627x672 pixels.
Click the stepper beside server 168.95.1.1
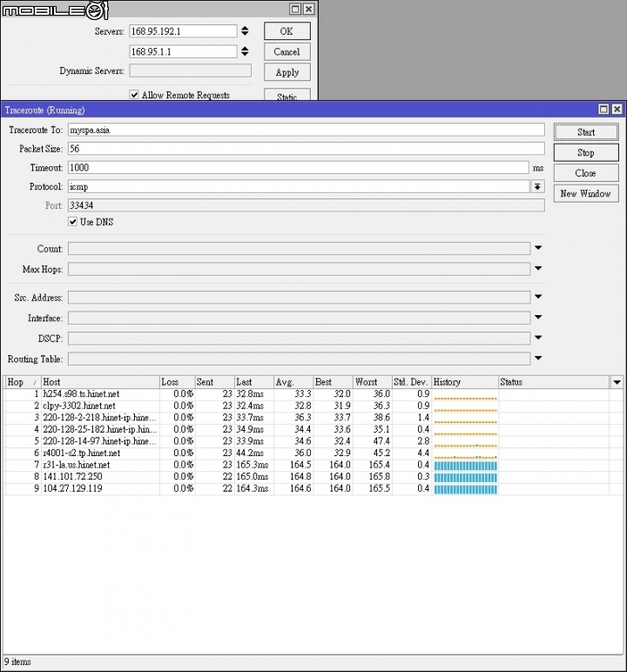(245, 51)
